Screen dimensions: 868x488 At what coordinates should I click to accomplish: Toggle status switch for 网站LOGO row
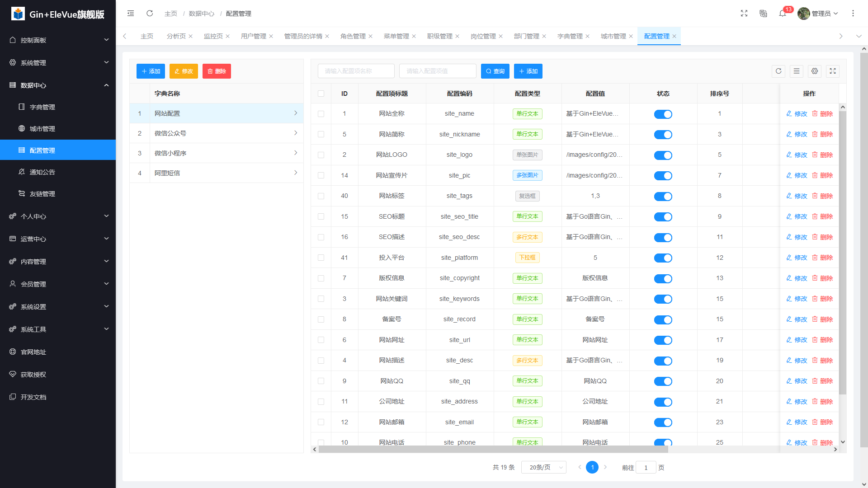pyautogui.click(x=663, y=155)
